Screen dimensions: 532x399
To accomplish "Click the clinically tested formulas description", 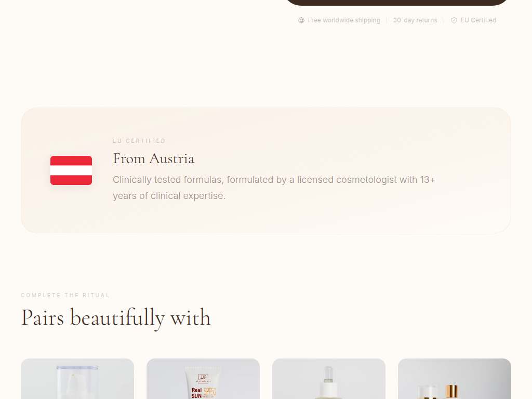I will 274,188.
